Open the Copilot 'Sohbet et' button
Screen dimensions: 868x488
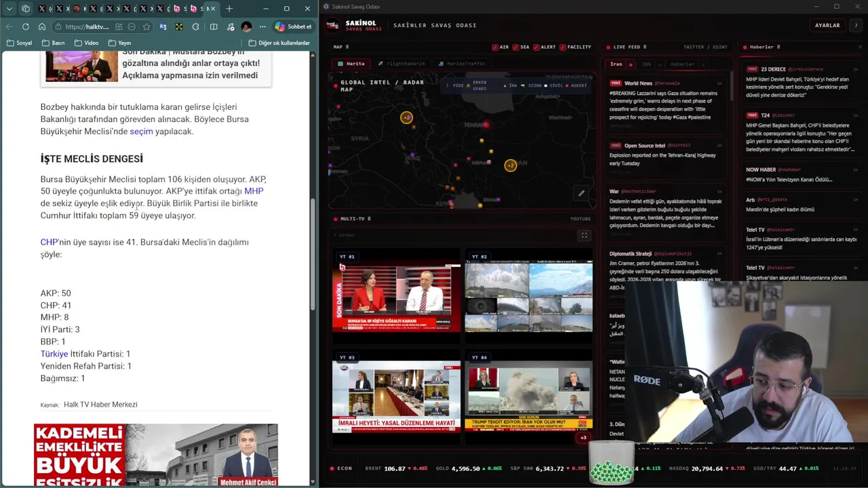(293, 26)
